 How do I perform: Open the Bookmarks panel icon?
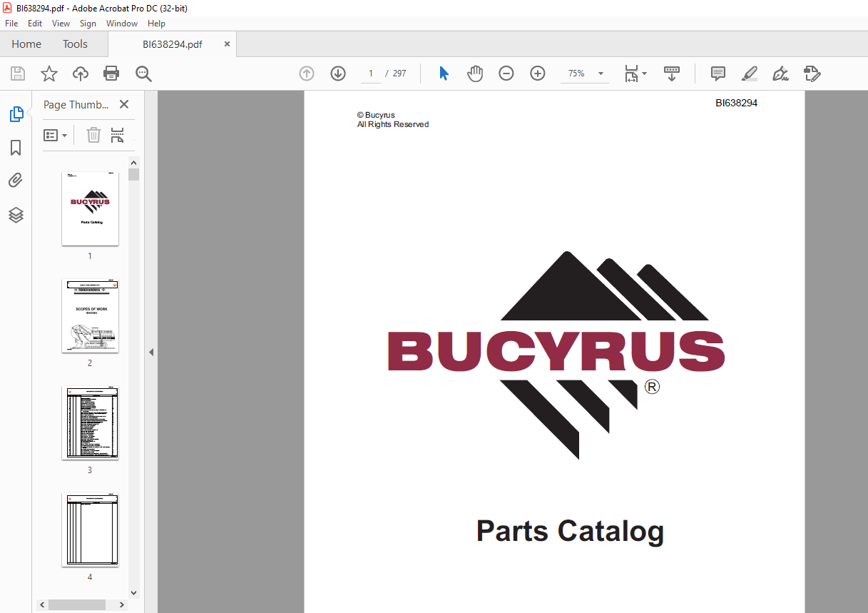(x=16, y=148)
